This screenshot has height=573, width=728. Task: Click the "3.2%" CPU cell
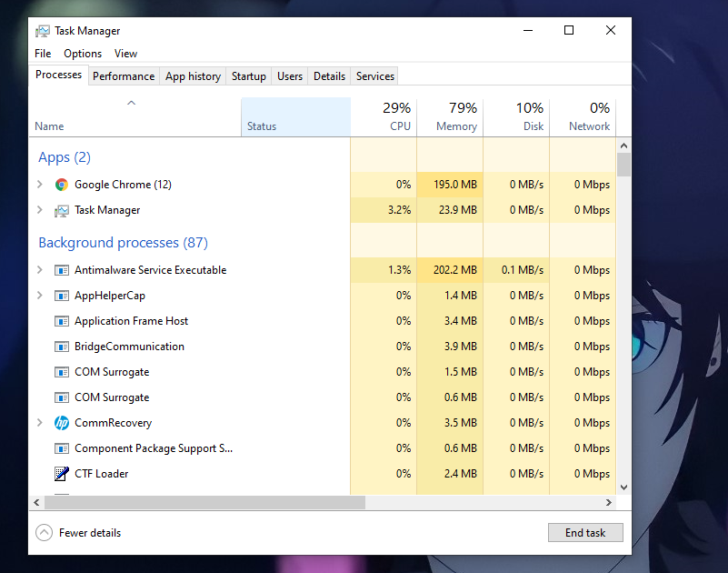(x=384, y=210)
